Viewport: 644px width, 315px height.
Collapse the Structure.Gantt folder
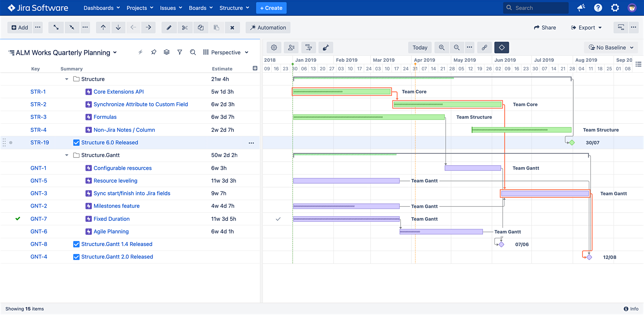(66, 155)
